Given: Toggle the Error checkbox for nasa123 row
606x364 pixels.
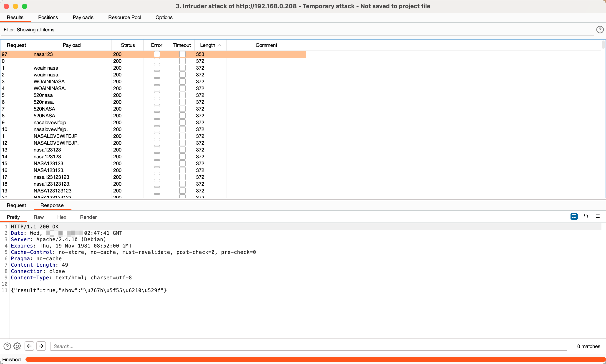Looking at the screenshot, I should click(157, 54).
